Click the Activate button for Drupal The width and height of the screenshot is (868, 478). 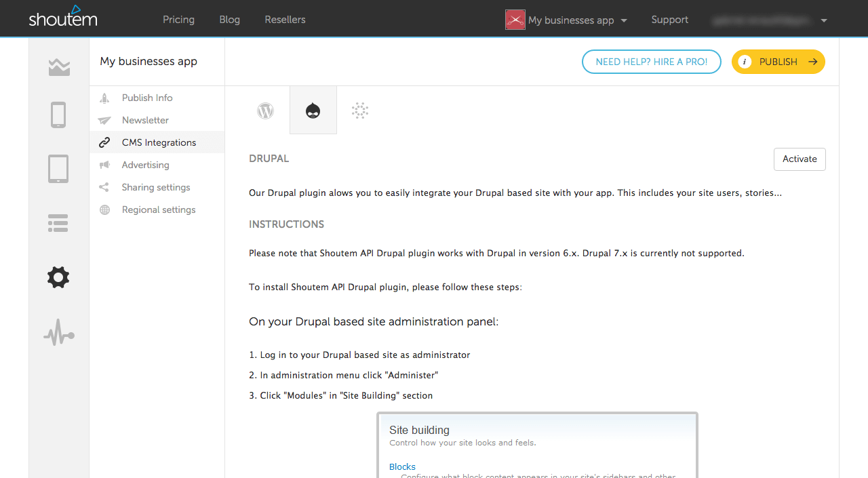[800, 159]
